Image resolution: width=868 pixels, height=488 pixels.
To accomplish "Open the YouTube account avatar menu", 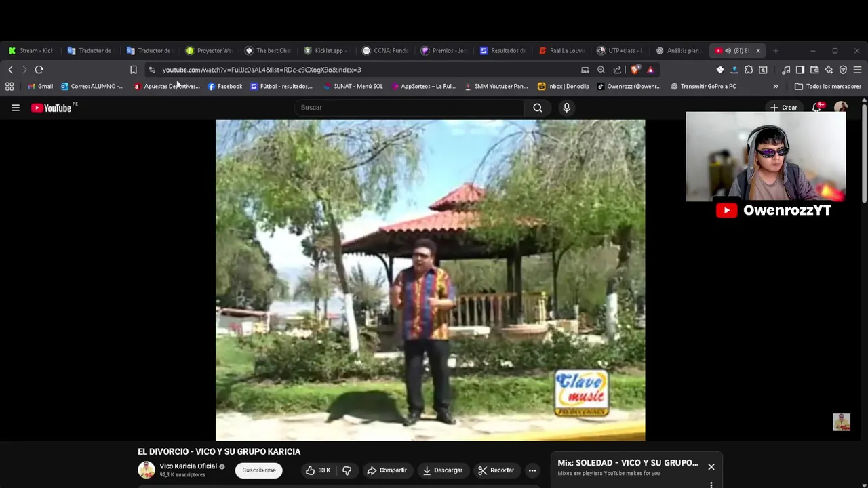I will tap(841, 108).
